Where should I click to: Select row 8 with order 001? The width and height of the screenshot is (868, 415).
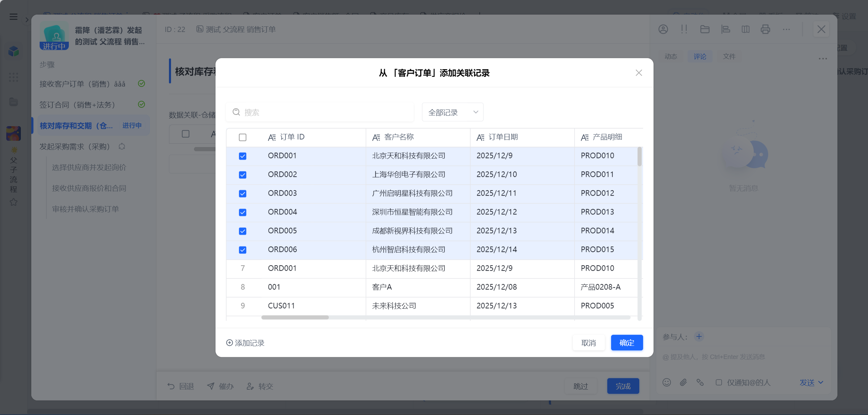243,287
